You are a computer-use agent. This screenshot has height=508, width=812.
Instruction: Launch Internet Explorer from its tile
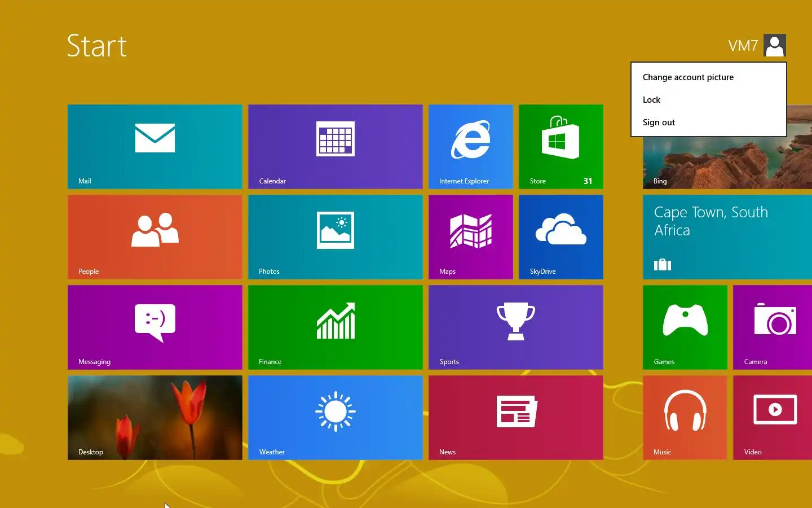pos(471,147)
